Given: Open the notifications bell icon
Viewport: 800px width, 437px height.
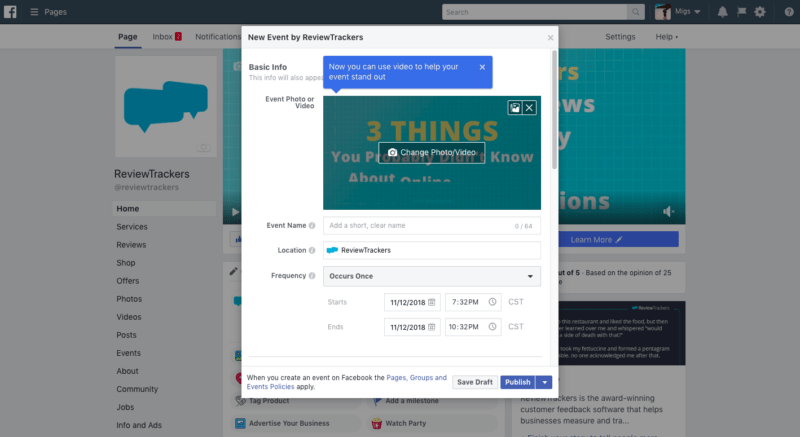Looking at the screenshot, I should 722,12.
